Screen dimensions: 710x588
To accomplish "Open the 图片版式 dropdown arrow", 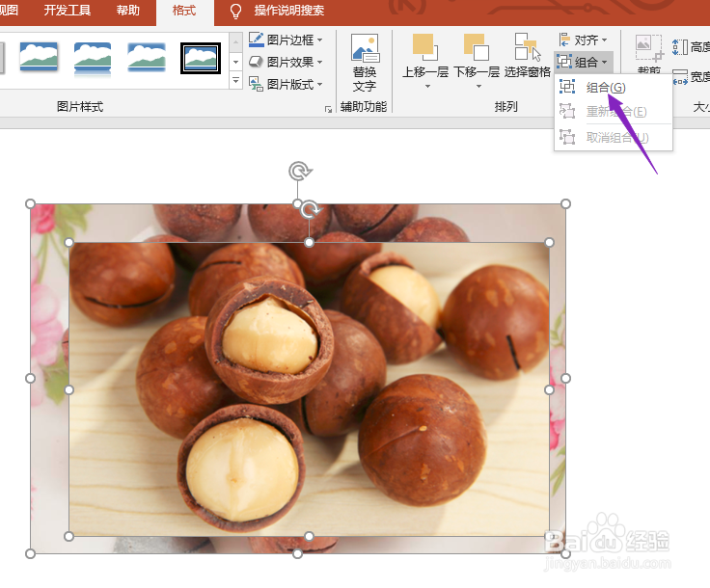I will coord(319,84).
